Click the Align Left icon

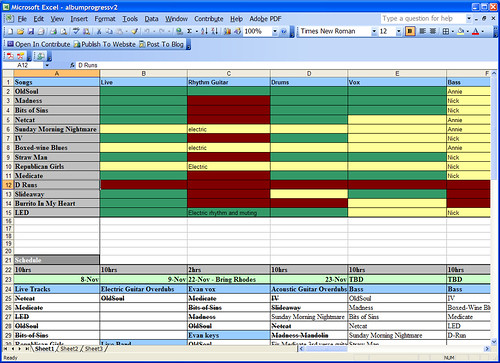[x=423, y=31]
